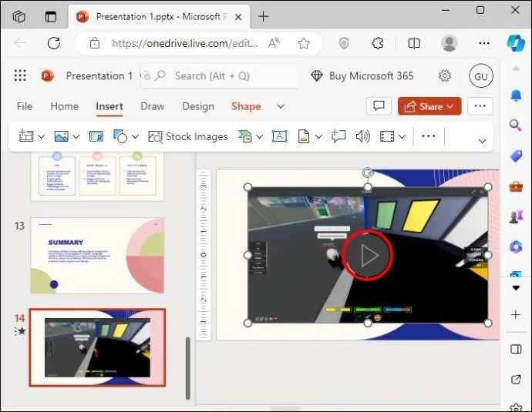Toggle the Edge sidebar panel visibility icon
The image size is (532, 412).
pos(516,349)
